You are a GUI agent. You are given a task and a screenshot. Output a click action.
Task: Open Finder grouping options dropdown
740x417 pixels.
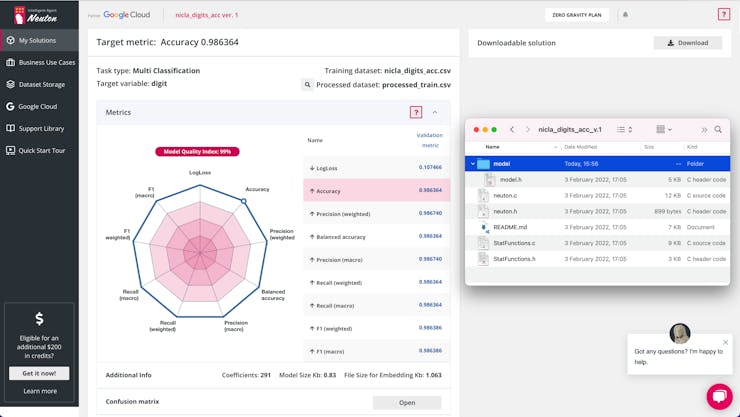663,130
